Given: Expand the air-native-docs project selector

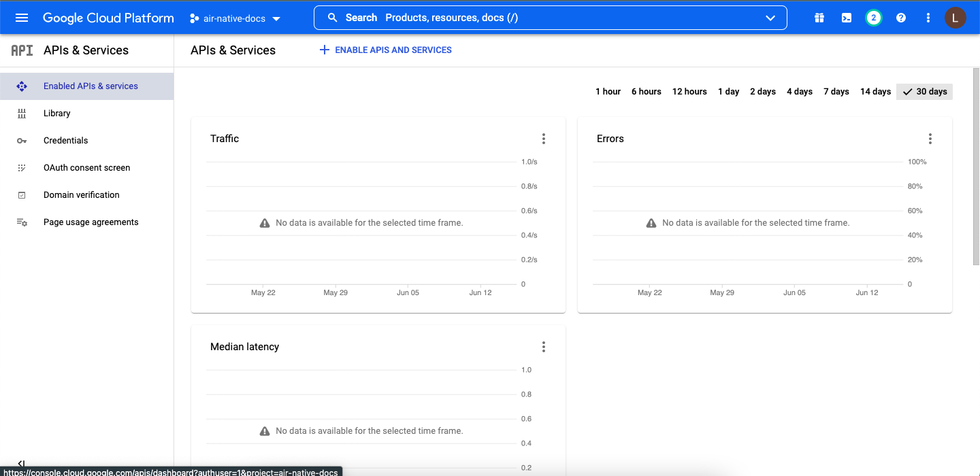Looking at the screenshot, I should coord(235,18).
